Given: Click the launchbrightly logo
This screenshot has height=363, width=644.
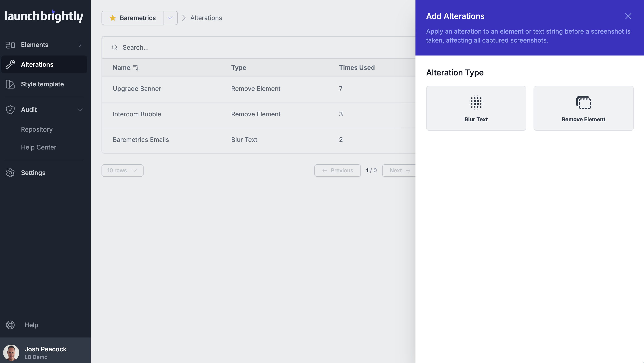Looking at the screenshot, I should (x=44, y=16).
